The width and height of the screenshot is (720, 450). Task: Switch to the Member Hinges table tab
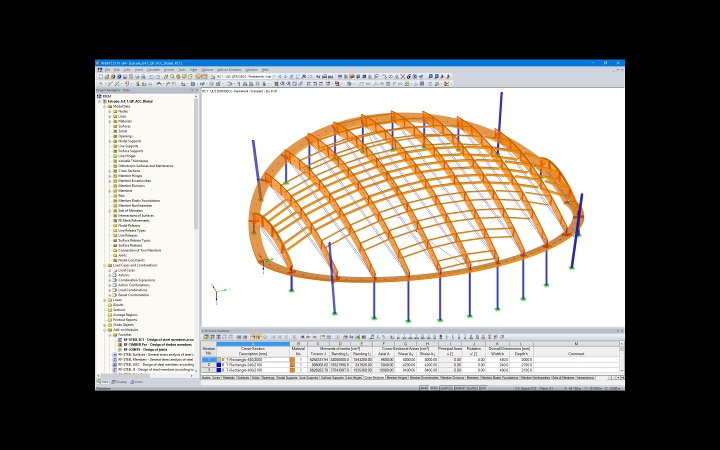397,378
